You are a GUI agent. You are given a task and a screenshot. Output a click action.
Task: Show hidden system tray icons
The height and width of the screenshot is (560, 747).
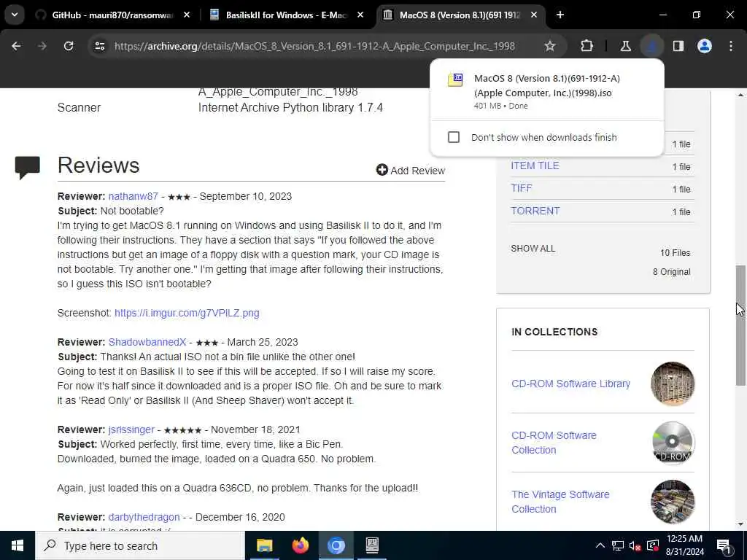click(x=600, y=545)
